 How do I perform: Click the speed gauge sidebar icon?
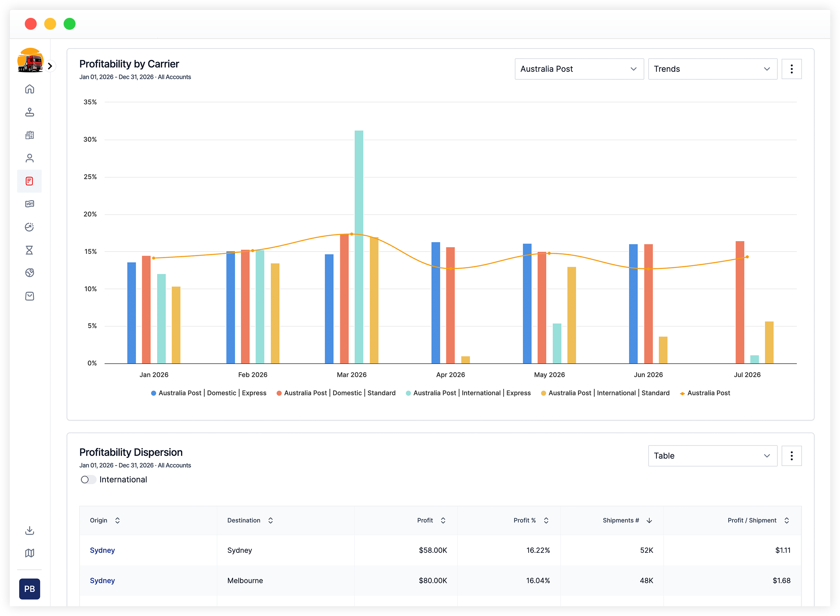point(30,227)
